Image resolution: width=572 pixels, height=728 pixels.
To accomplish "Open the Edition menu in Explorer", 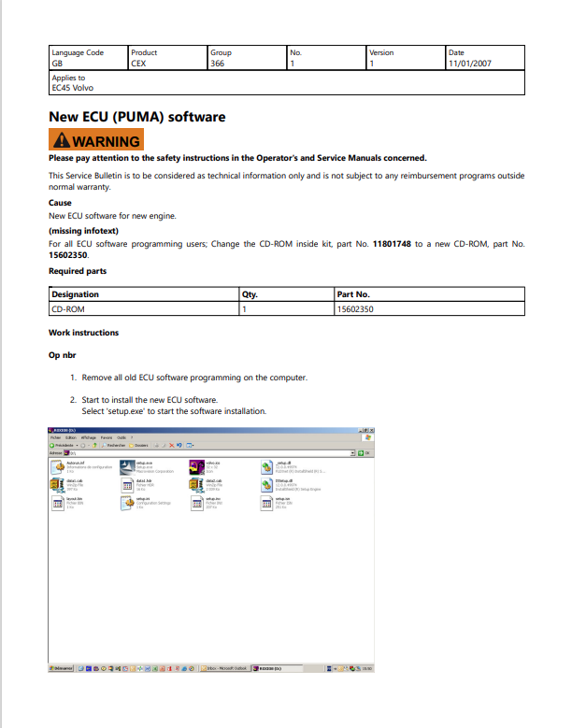I will pos(71,437).
